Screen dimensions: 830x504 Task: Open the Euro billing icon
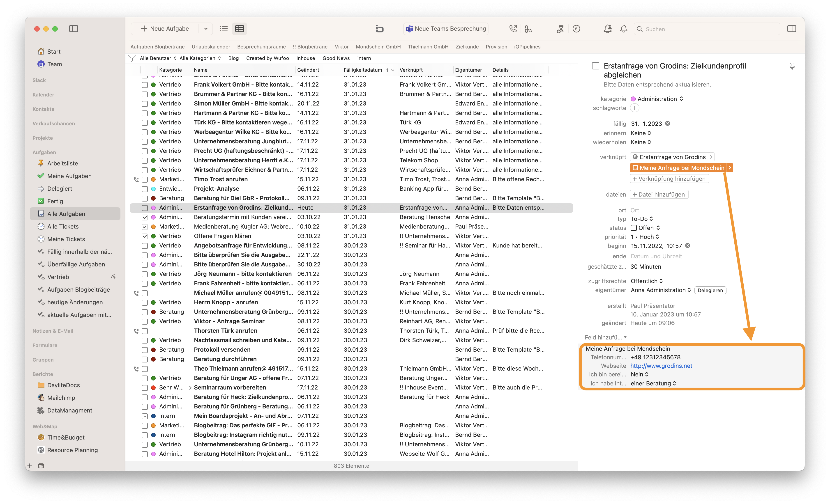576,29
